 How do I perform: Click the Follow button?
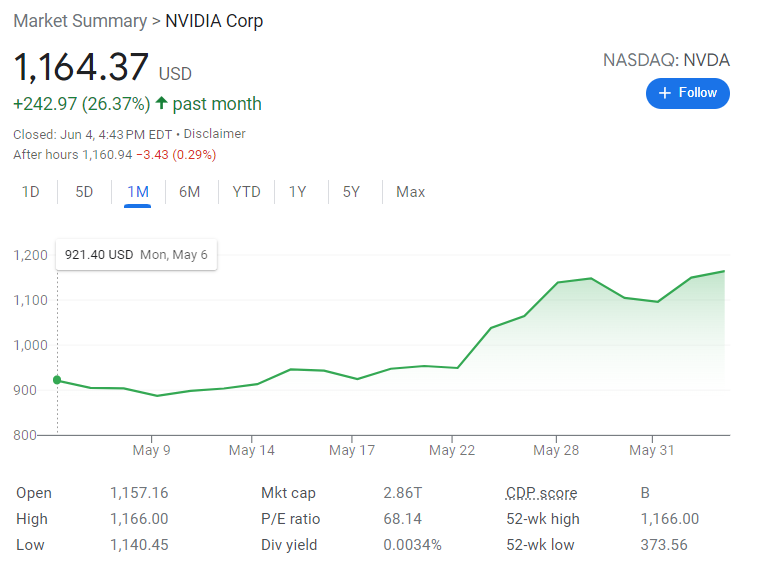[687, 93]
